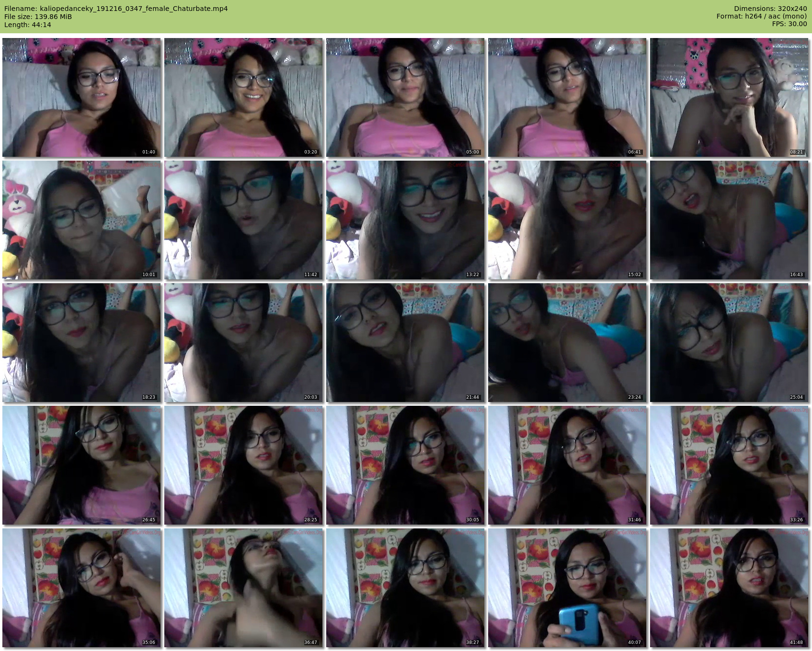Screen dimensions: 812x651
Task: Click the "Format: h264 / aac (mono)" text
Action: pos(762,16)
